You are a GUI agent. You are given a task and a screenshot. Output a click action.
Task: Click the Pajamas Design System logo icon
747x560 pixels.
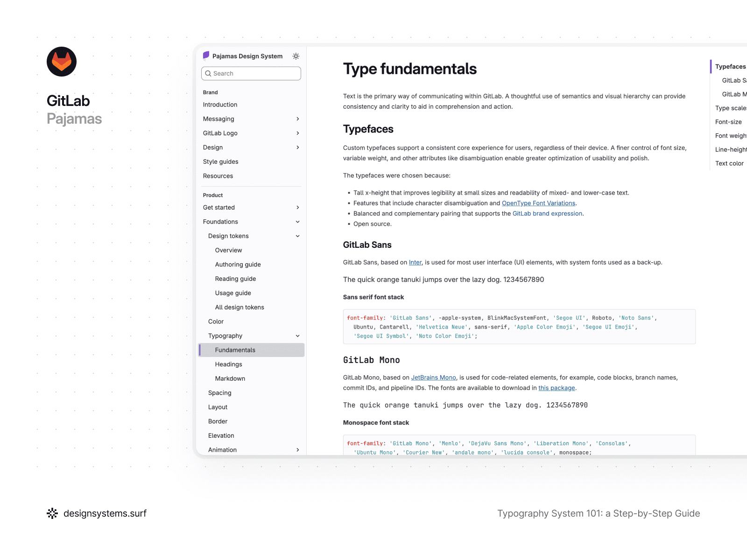click(206, 56)
